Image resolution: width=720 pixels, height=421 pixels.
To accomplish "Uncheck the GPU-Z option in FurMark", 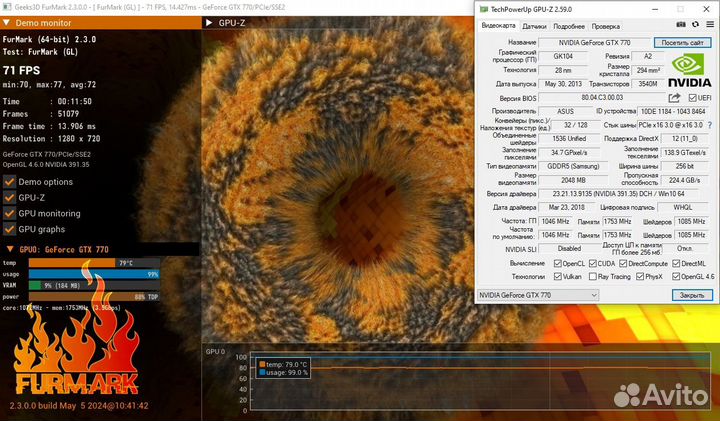I will [9, 197].
